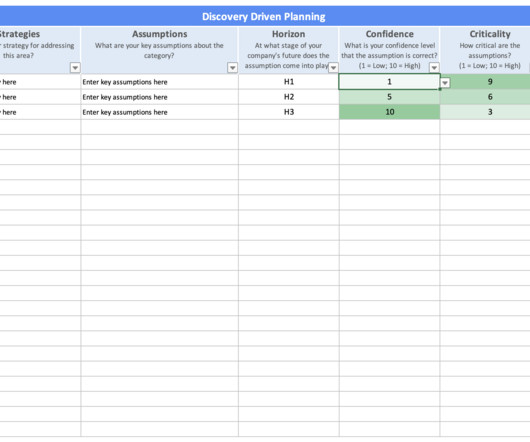Select the Confidence cell with value 5
530x442 pixels.
(x=389, y=97)
